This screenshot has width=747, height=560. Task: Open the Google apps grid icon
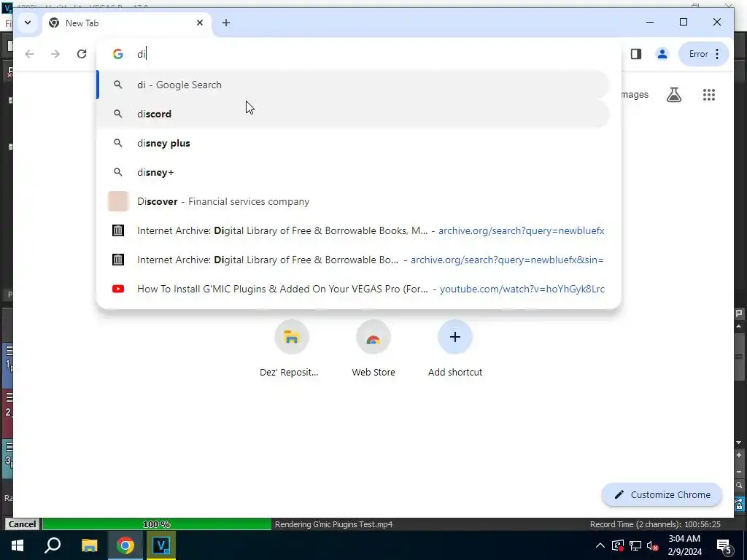point(708,95)
